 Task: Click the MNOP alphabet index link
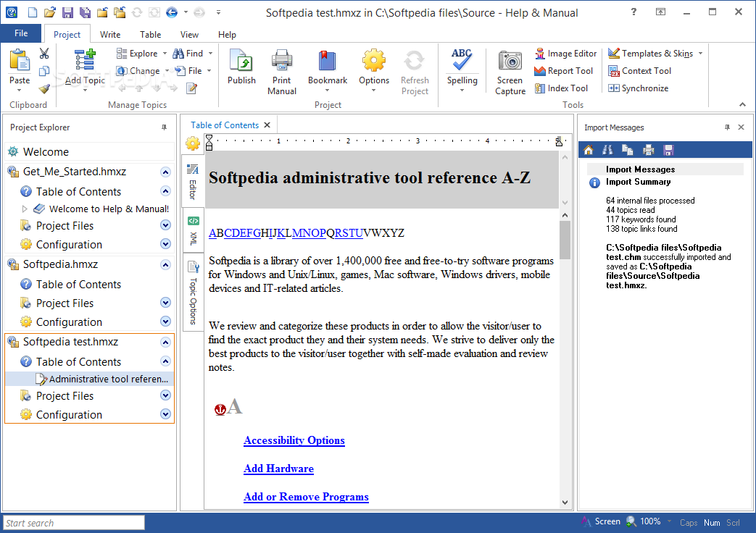pos(309,233)
